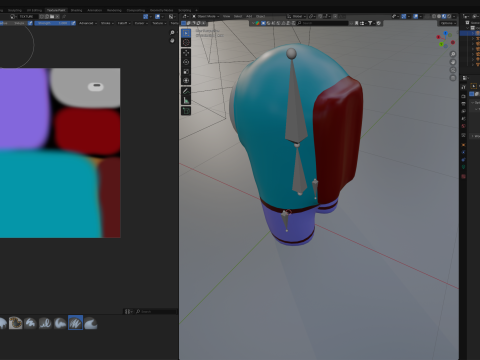Open the orange Object properties tab
This screenshot has width=480, height=360.
(463, 145)
